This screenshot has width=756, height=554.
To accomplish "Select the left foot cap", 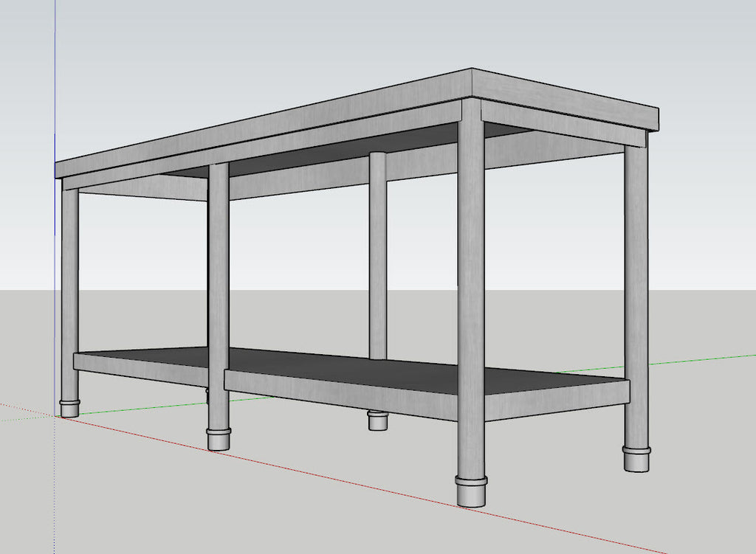I will pos(68,409).
